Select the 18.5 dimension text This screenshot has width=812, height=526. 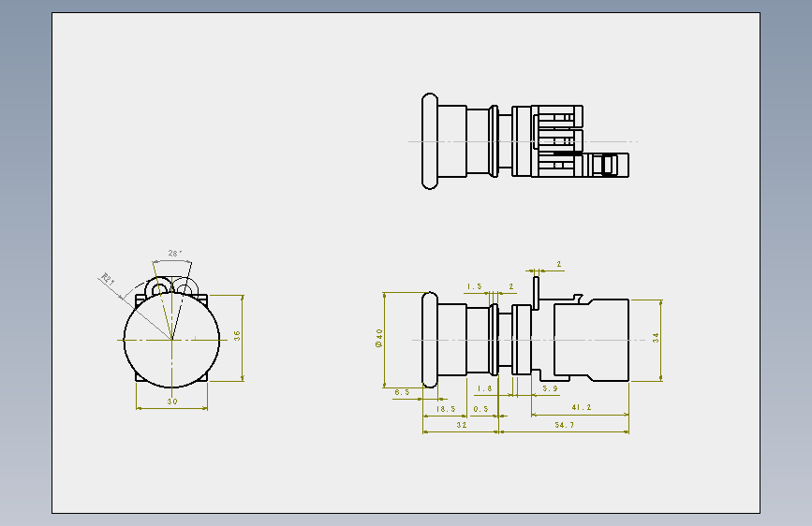coord(446,408)
